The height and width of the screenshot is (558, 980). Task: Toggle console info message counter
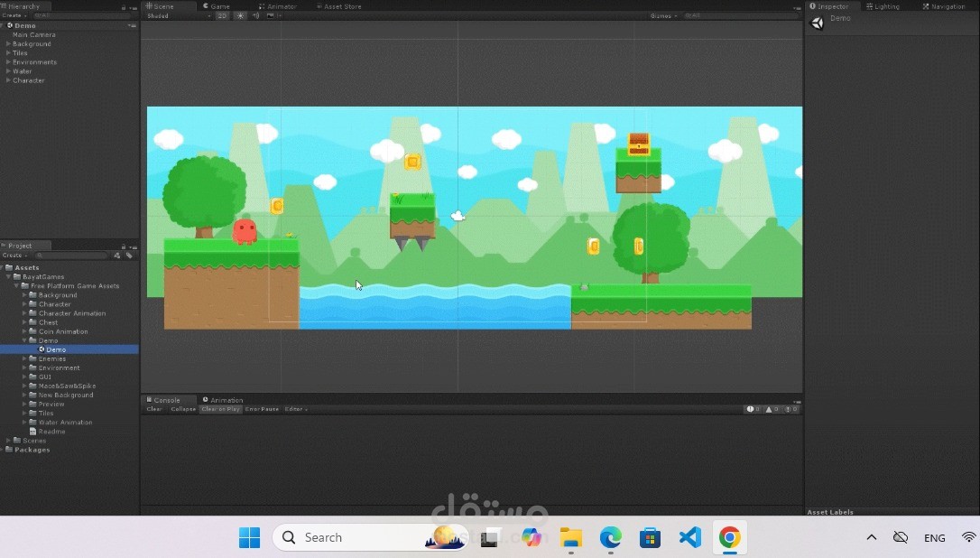point(753,409)
